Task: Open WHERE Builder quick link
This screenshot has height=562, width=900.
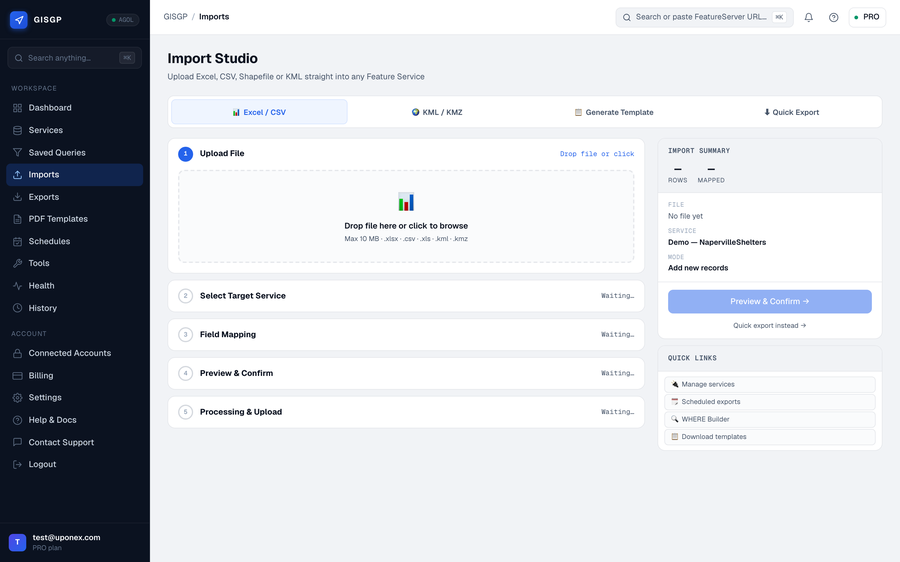Action: click(x=770, y=420)
